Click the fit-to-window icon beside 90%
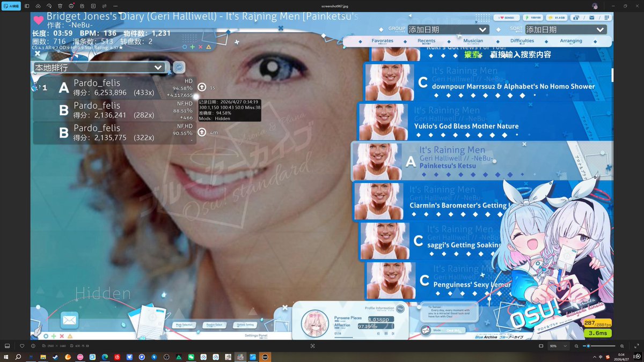The height and width of the screenshot is (362, 644). [x=541, y=346]
